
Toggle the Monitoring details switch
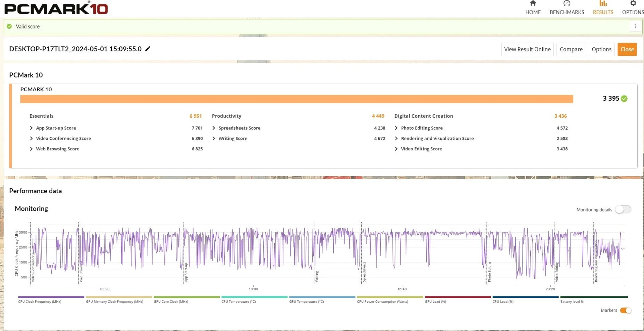click(623, 209)
